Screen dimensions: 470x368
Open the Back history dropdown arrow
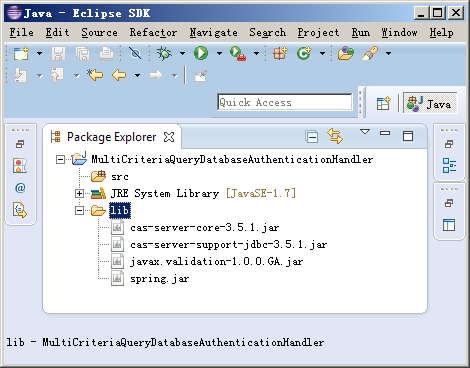(137, 76)
